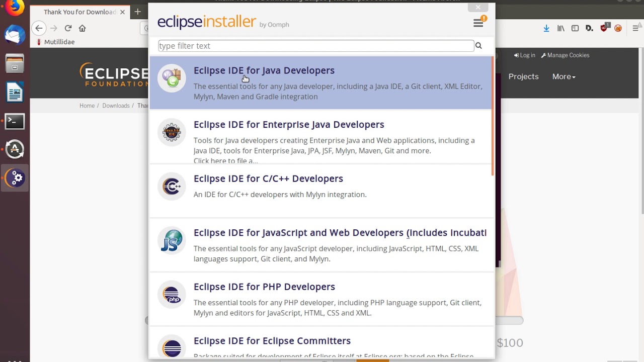Click the Eclipse Foundation logo
Viewport: 644px width, 362px height.
click(x=114, y=75)
